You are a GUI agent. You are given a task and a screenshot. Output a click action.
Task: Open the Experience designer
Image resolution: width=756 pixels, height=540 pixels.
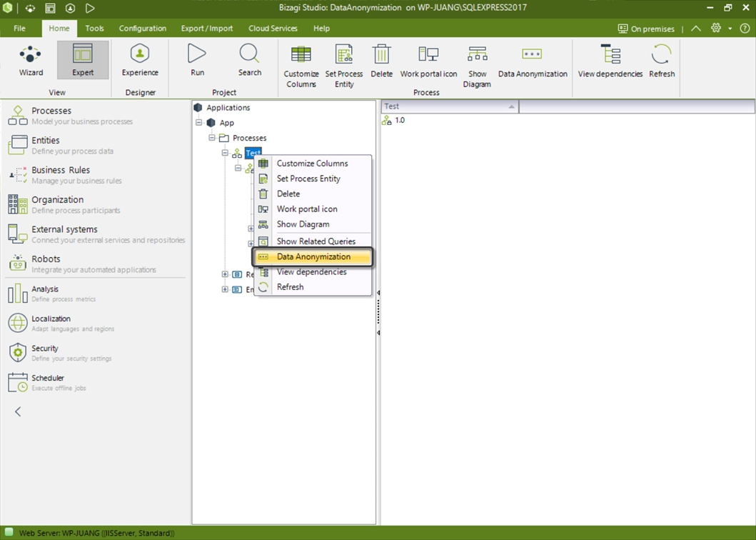pyautogui.click(x=140, y=60)
